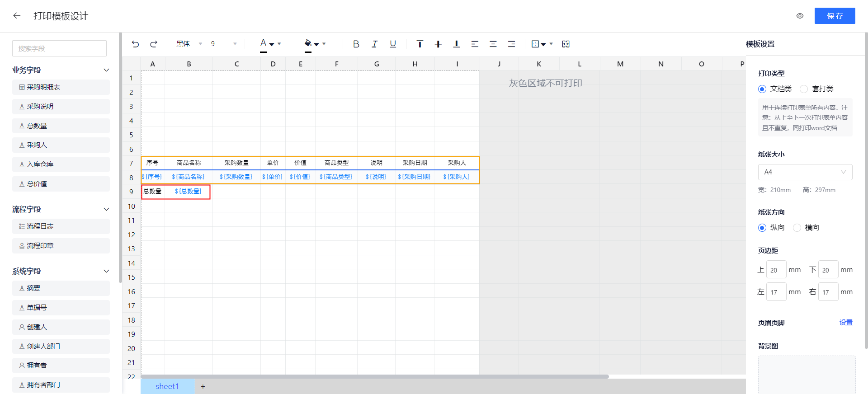Select the 创建人部门 system field
Image resolution: width=868 pixels, height=394 pixels.
(x=61, y=347)
